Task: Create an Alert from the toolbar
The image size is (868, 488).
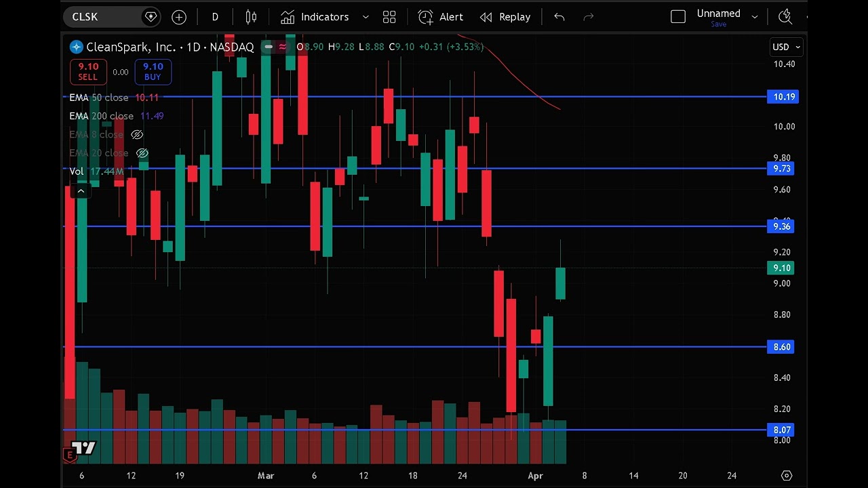Action: tap(441, 17)
